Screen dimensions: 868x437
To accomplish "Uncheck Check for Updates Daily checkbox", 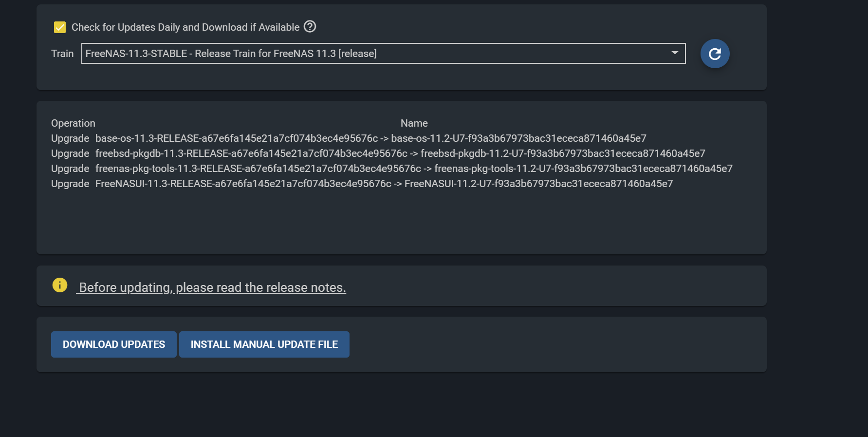I will [59, 27].
